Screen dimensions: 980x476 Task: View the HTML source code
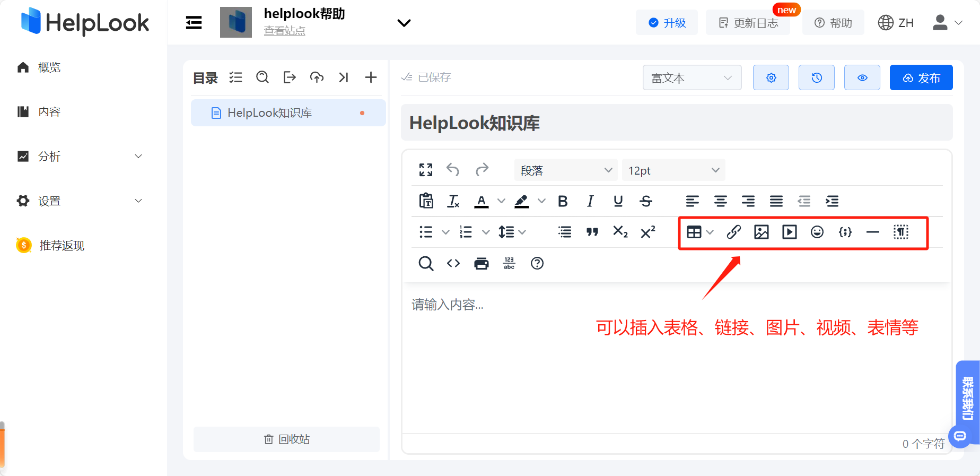coord(453,263)
